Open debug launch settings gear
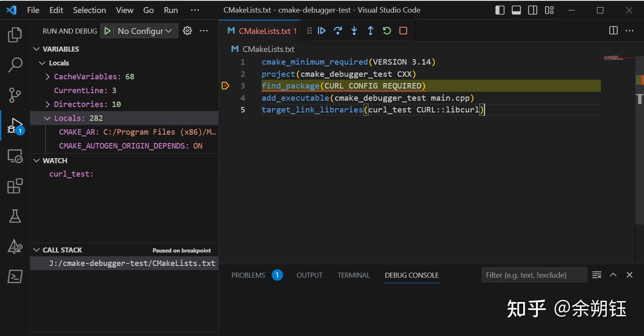 (x=187, y=31)
